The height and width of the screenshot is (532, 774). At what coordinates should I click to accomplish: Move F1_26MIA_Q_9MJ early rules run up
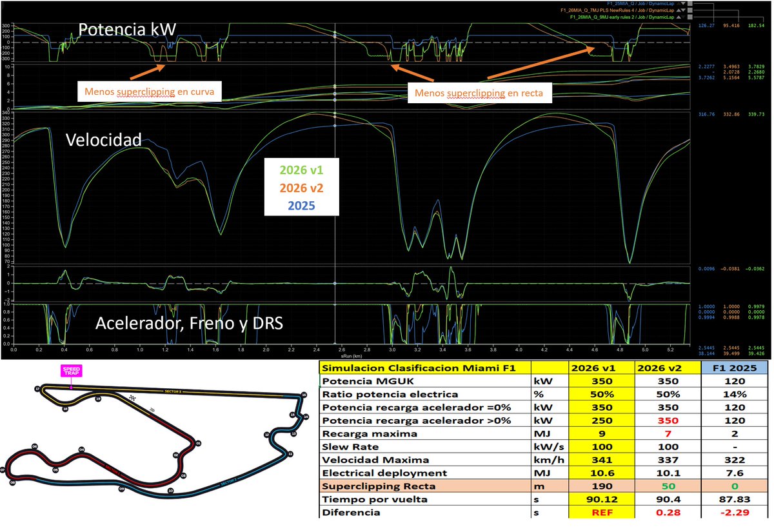point(679,17)
